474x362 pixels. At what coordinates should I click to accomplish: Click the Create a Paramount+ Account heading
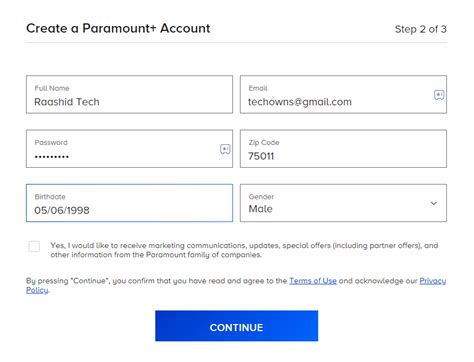(x=118, y=28)
